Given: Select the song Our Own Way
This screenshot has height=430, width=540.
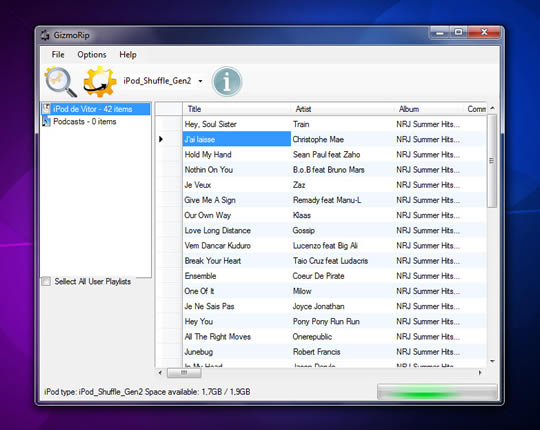Looking at the screenshot, I should click(236, 215).
